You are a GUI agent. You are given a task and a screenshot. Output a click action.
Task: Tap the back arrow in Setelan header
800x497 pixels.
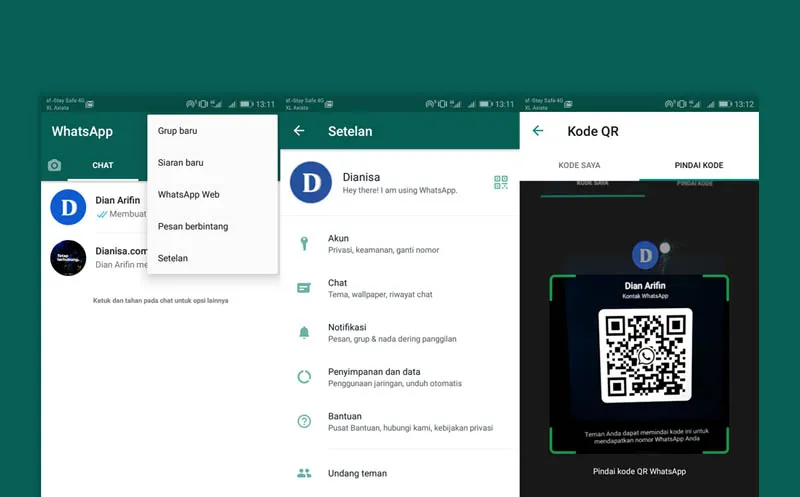(298, 131)
